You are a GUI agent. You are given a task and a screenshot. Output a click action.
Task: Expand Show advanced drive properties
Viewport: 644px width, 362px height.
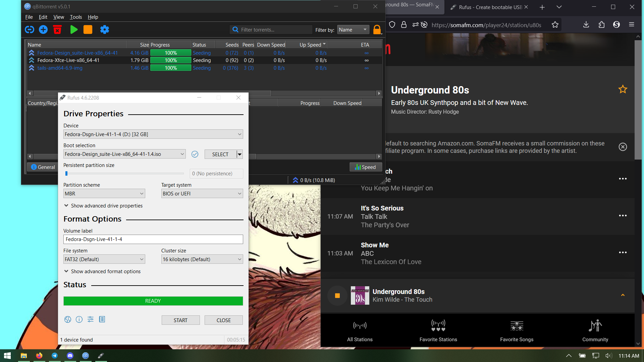(103, 206)
